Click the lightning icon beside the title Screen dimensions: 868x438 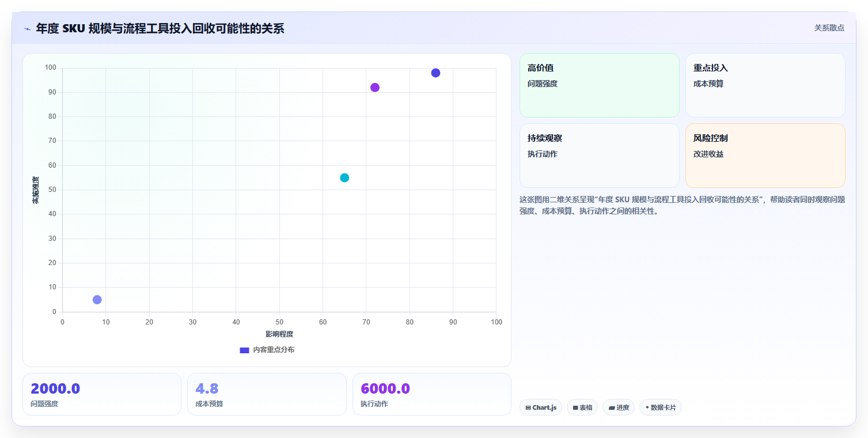tap(27, 29)
